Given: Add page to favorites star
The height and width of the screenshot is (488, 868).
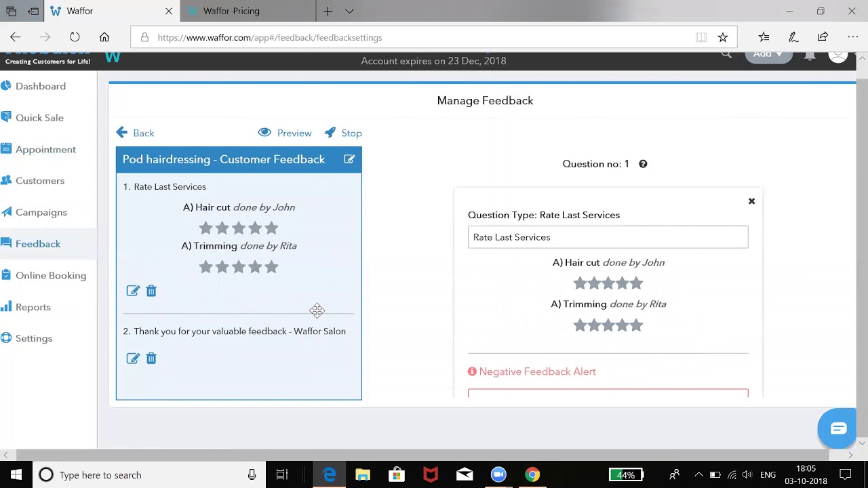Looking at the screenshot, I should (x=723, y=37).
